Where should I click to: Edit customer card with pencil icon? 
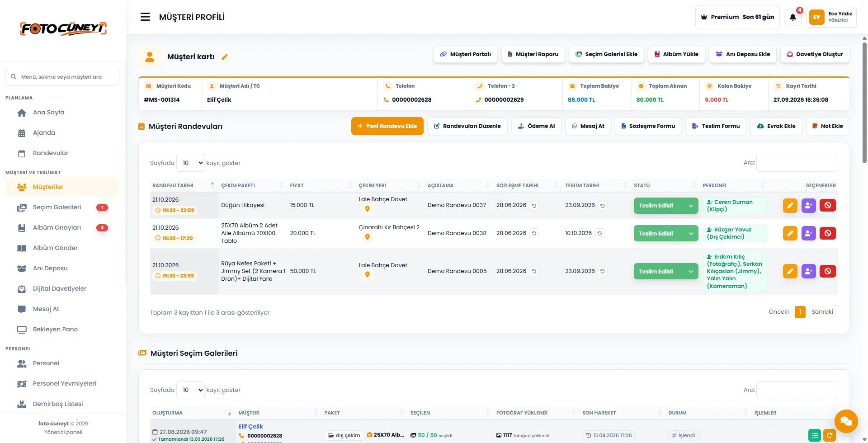pyautogui.click(x=225, y=57)
